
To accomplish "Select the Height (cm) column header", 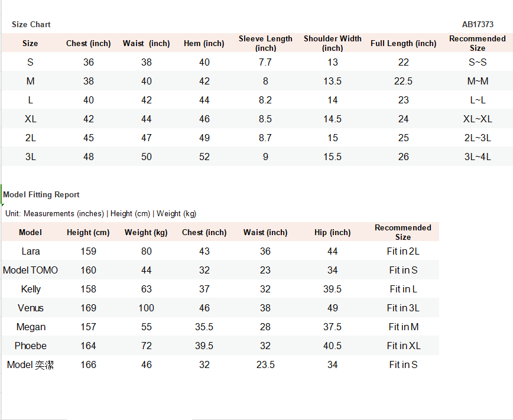I will tap(88, 232).
